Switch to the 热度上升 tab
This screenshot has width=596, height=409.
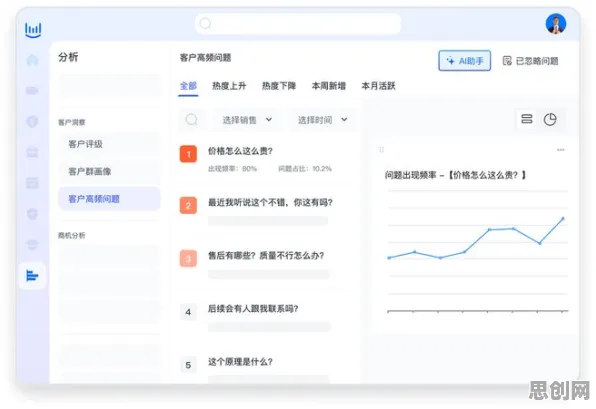(x=229, y=86)
